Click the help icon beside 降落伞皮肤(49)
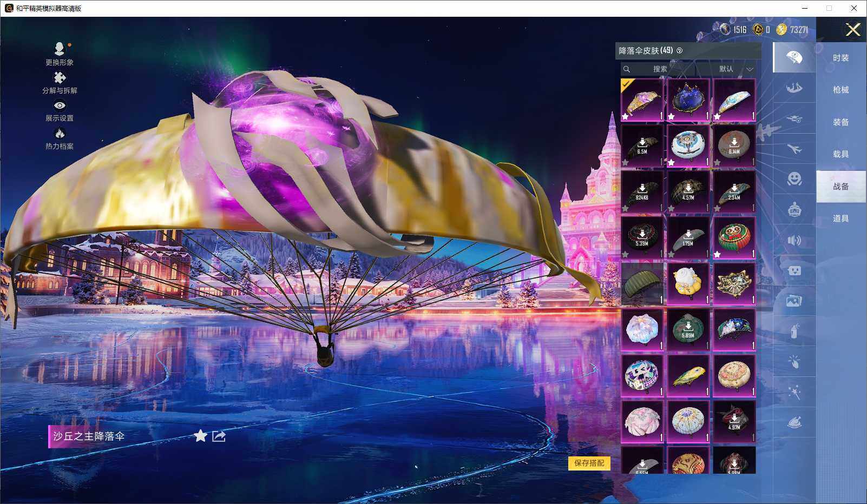 [x=681, y=50]
